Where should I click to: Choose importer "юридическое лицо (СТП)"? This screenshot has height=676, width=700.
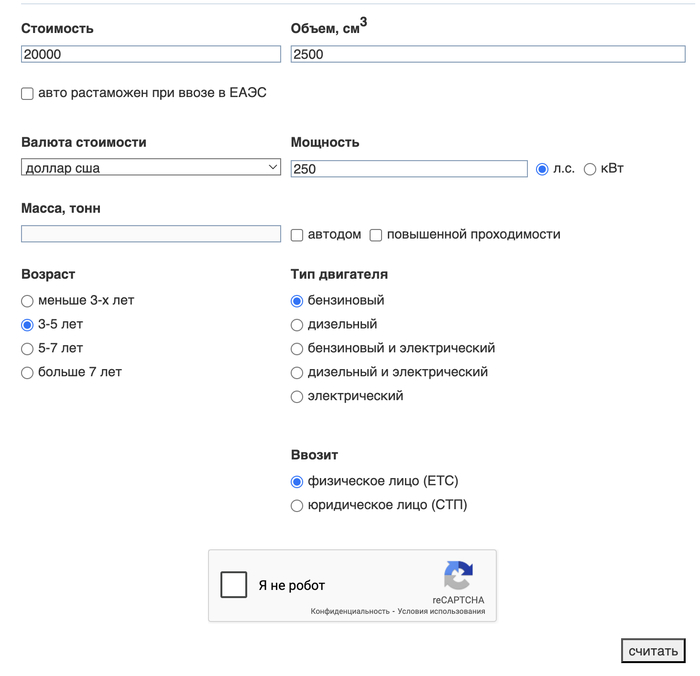point(297,506)
